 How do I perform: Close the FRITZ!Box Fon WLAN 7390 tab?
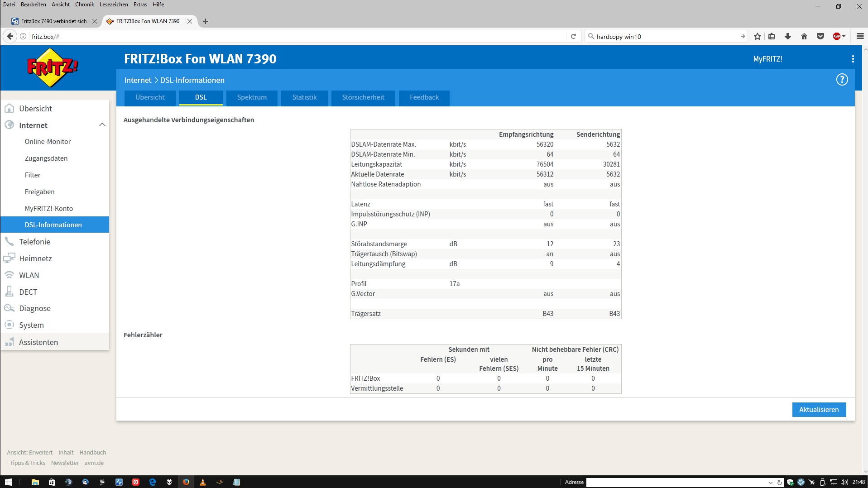(x=190, y=21)
